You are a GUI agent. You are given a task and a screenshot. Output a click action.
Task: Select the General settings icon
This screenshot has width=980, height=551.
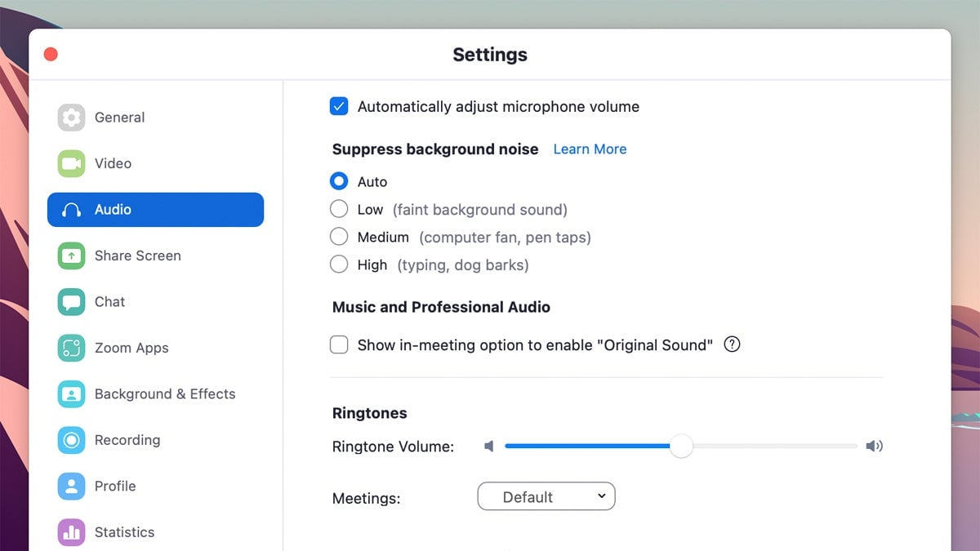point(71,117)
